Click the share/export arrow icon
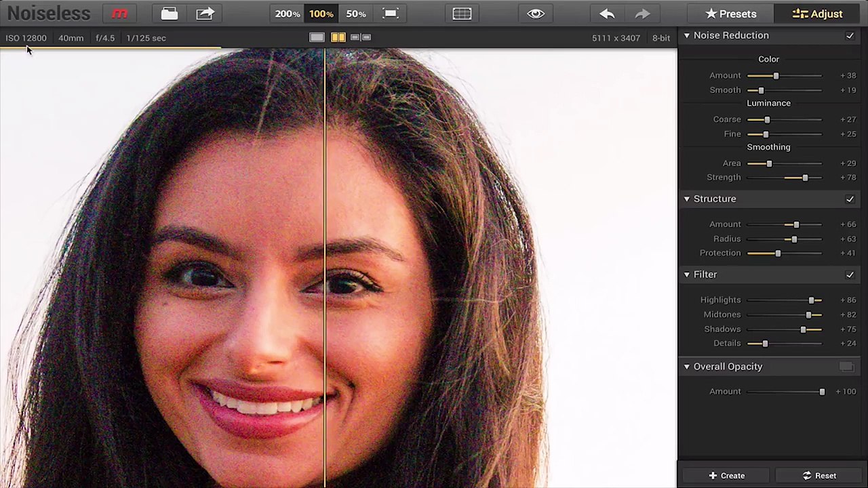The image size is (868, 488). pyautogui.click(x=205, y=14)
